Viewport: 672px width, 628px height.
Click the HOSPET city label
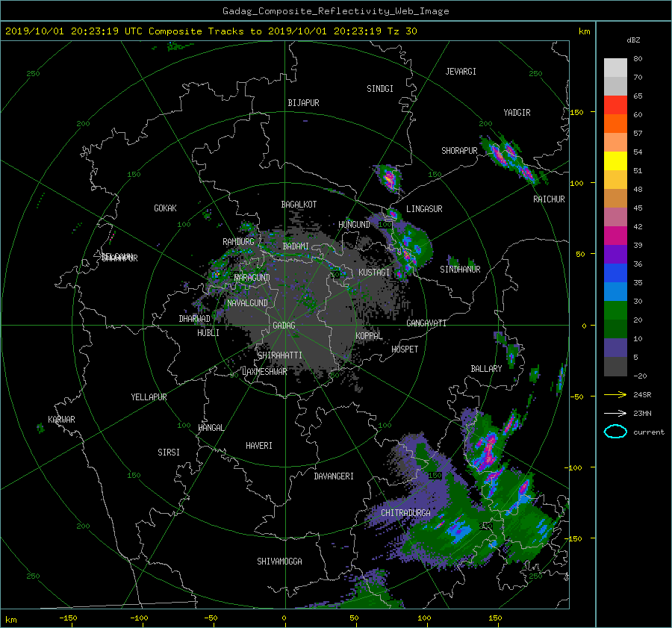(405, 349)
